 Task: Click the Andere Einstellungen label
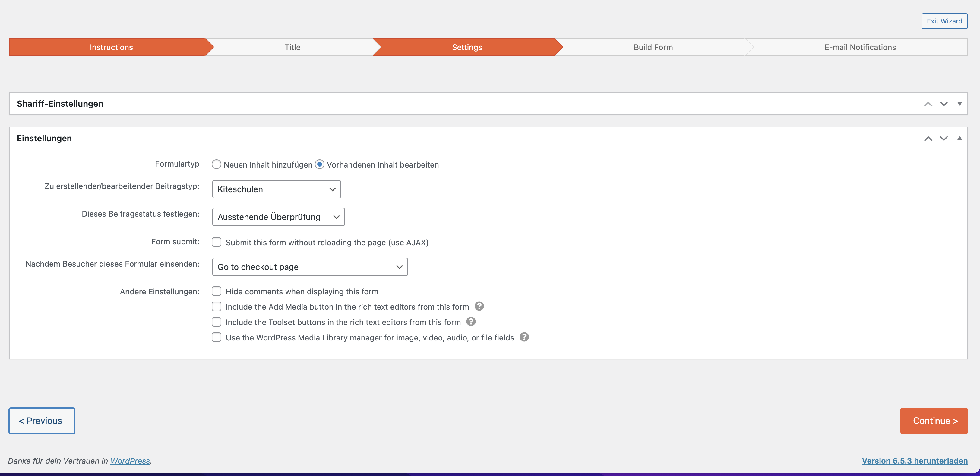click(x=160, y=292)
